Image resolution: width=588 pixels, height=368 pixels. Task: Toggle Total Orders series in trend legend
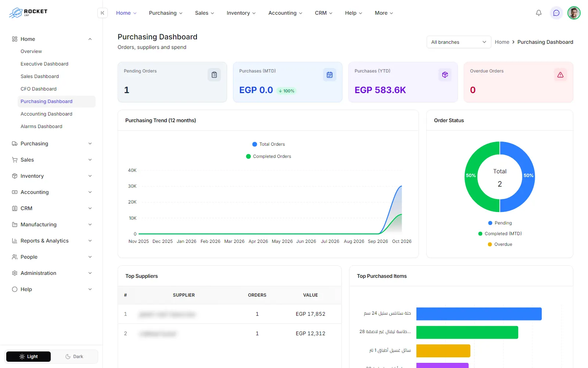click(268, 144)
